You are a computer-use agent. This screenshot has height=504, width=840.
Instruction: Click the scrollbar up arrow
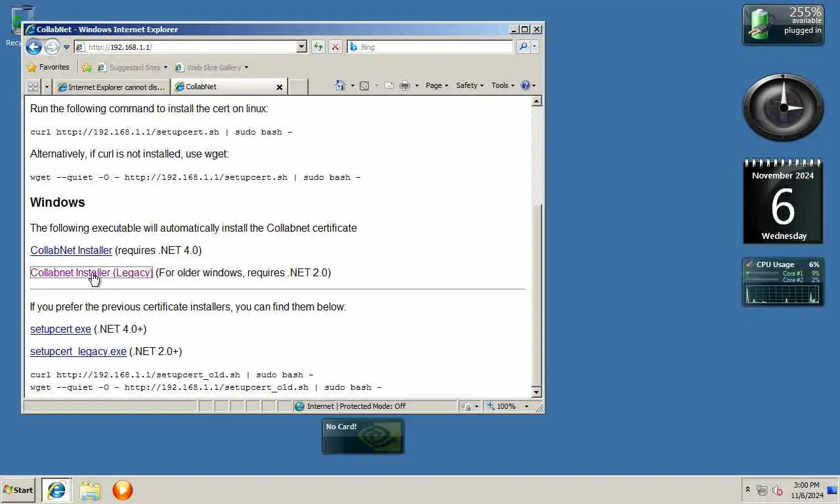click(536, 101)
